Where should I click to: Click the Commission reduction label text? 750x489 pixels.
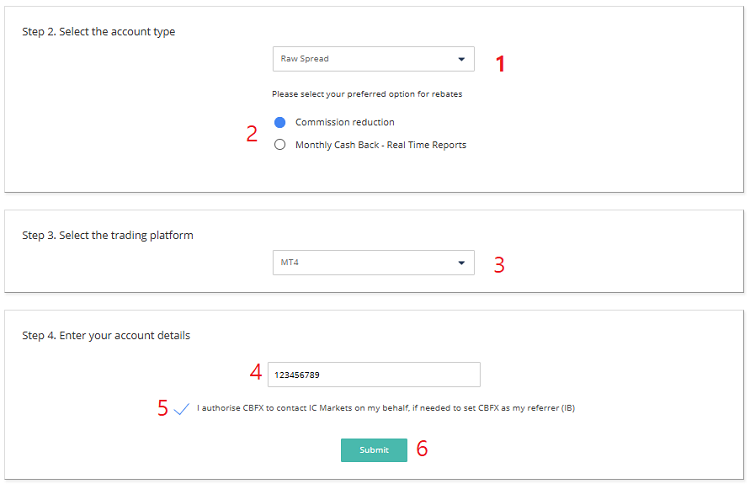[x=344, y=122]
